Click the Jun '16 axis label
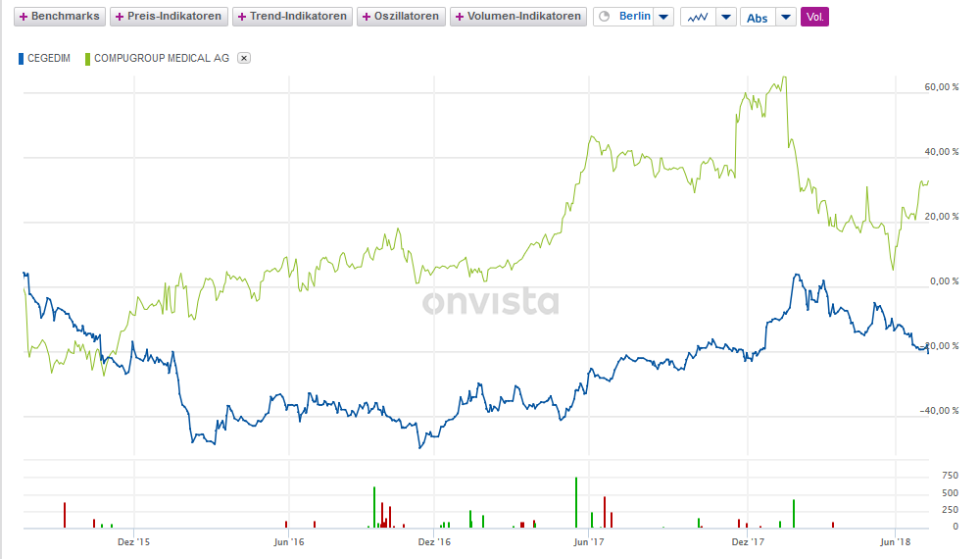Viewport: 980px width, 559px height. tap(289, 541)
